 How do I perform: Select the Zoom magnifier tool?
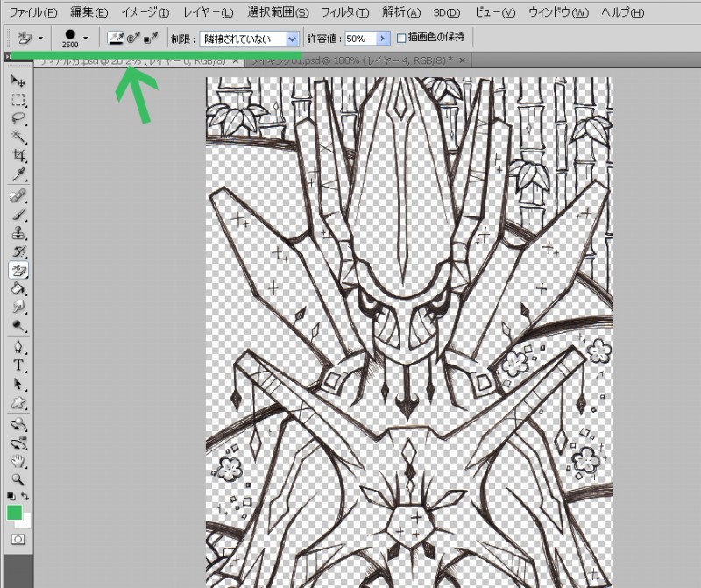point(18,480)
